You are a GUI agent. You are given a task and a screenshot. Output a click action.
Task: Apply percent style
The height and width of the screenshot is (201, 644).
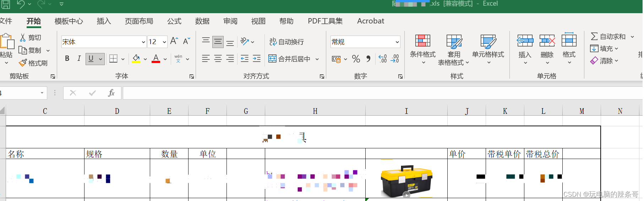point(356,59)
